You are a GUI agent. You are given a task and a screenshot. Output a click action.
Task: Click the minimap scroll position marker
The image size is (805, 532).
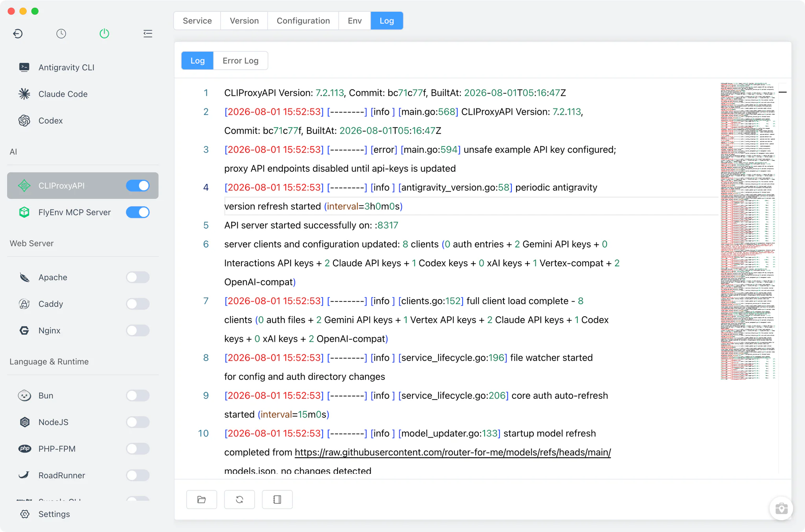[x=783, y=92]
